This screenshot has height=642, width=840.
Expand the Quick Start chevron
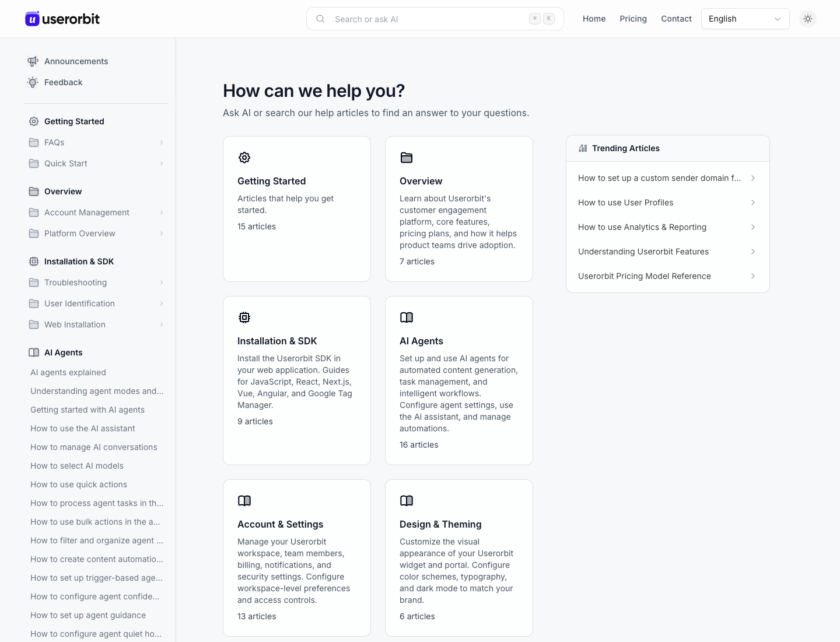tap(162, 163)
